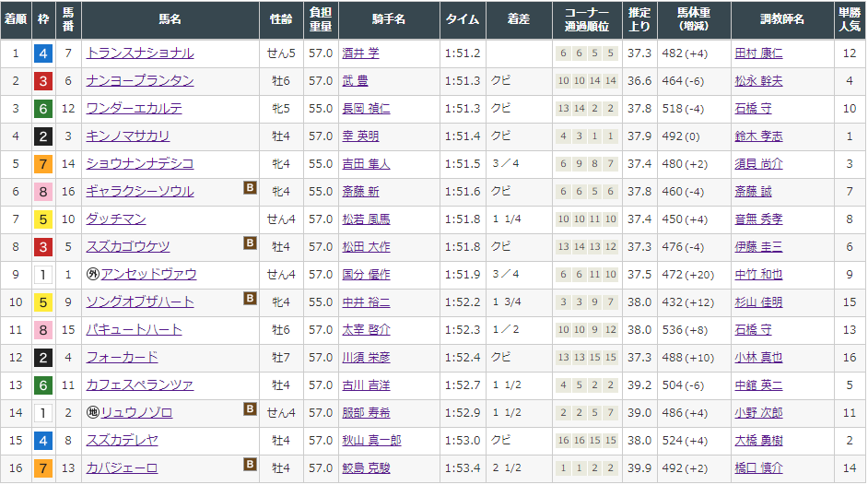Open jockey link 松若 風馬
This screenshot has width=868, height=485.
tap(366, 219)
